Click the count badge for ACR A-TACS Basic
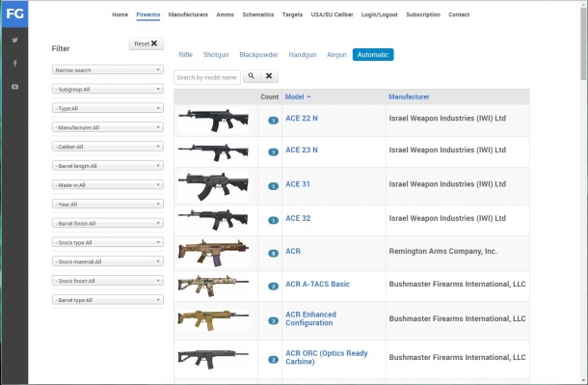588x385 pixels. point(273,287)
